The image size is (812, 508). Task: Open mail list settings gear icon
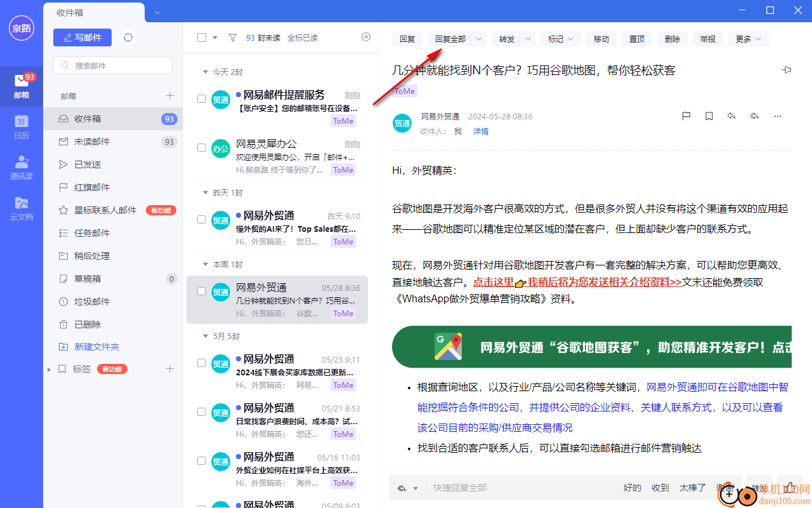[x=366, y=37]
